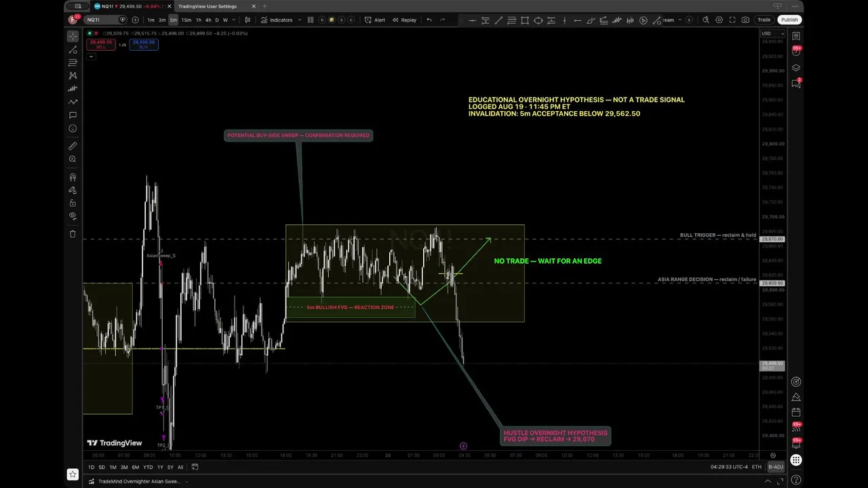Switch to the TradingView User Settings tab
The width and height of the screenshot is (868, 488).
pyautogui.click(x=208, y=6)
